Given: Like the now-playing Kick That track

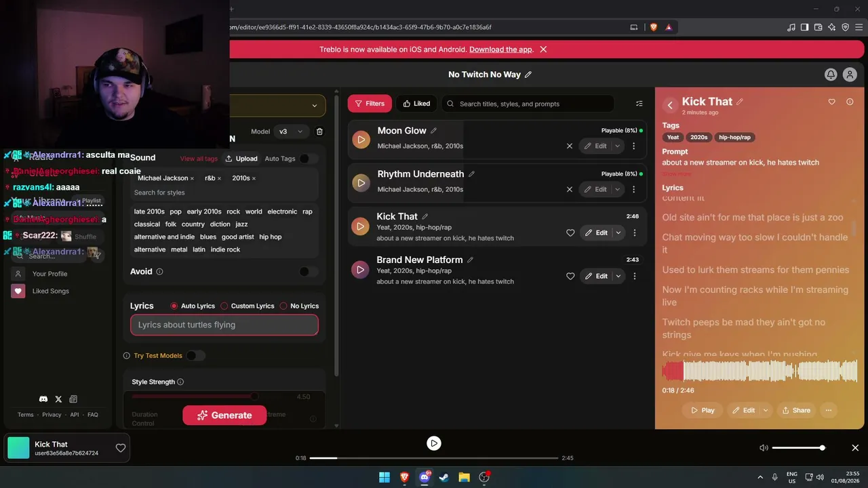Looking at the screenshot, I should pos(120,448).
